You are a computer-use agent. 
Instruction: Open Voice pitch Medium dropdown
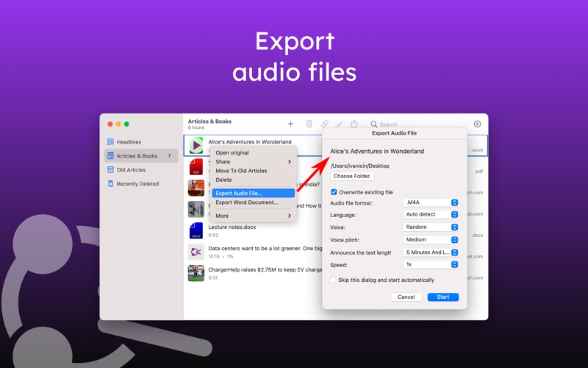pyautogui.click(x=431, y=240)
